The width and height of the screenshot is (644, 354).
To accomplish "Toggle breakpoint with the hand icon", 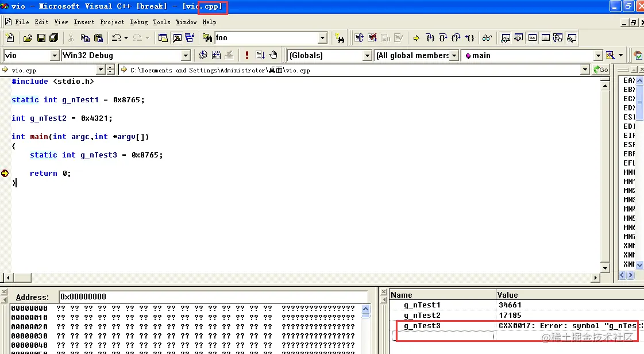I will point(273,55).
